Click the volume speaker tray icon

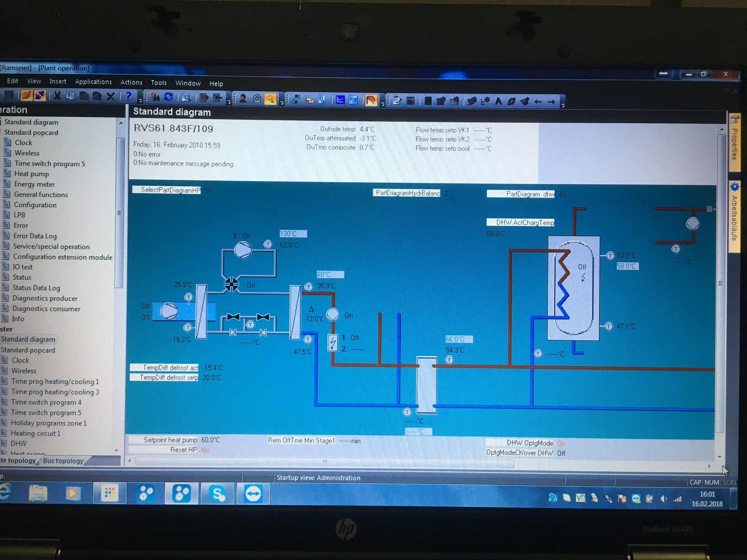pos(663,498)
